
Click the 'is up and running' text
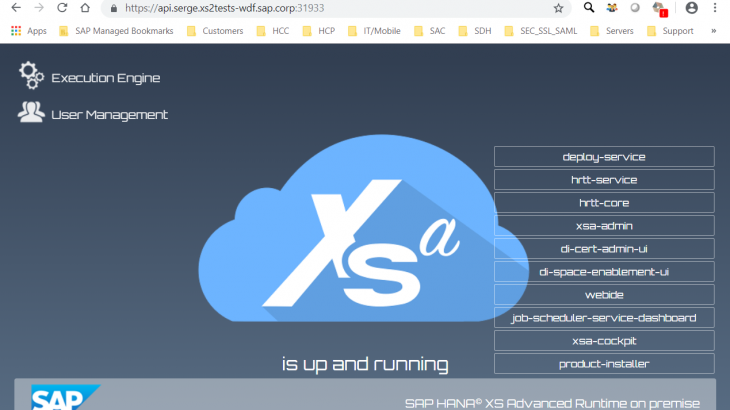click(x=365, y=364)
